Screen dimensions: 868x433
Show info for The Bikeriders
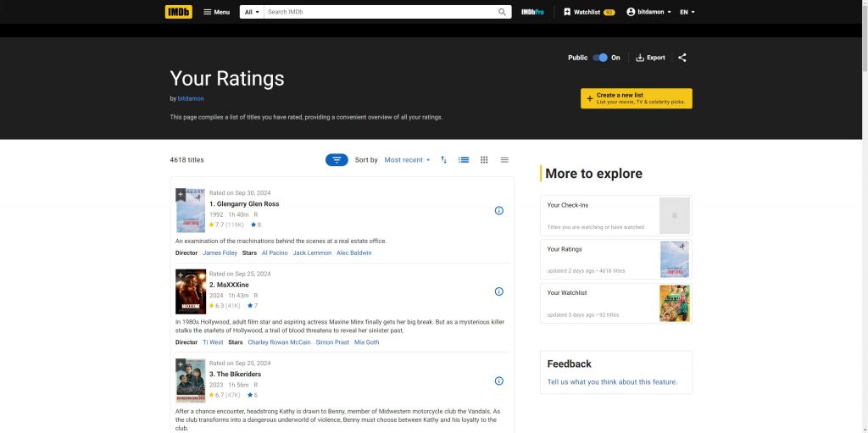(x=498, y=381)
